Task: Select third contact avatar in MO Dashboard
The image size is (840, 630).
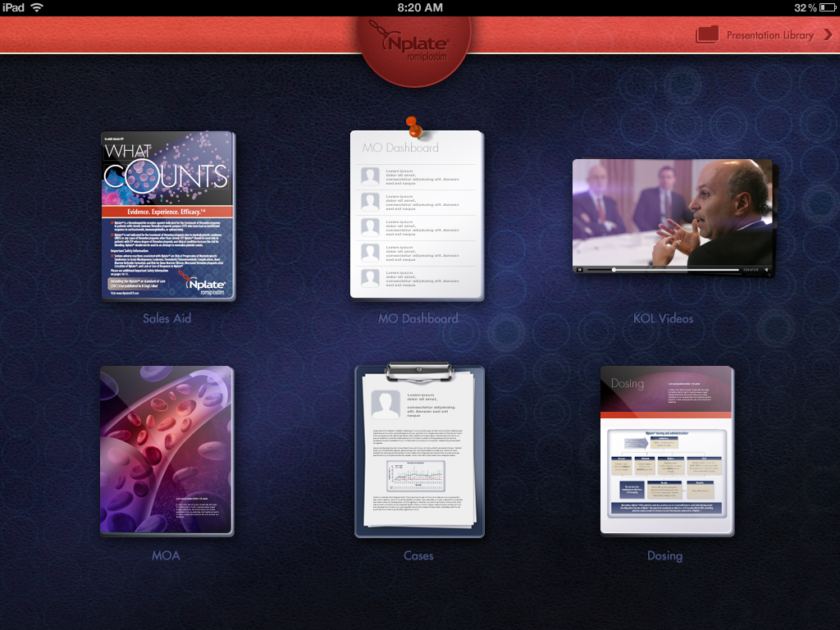Action: 370,227
